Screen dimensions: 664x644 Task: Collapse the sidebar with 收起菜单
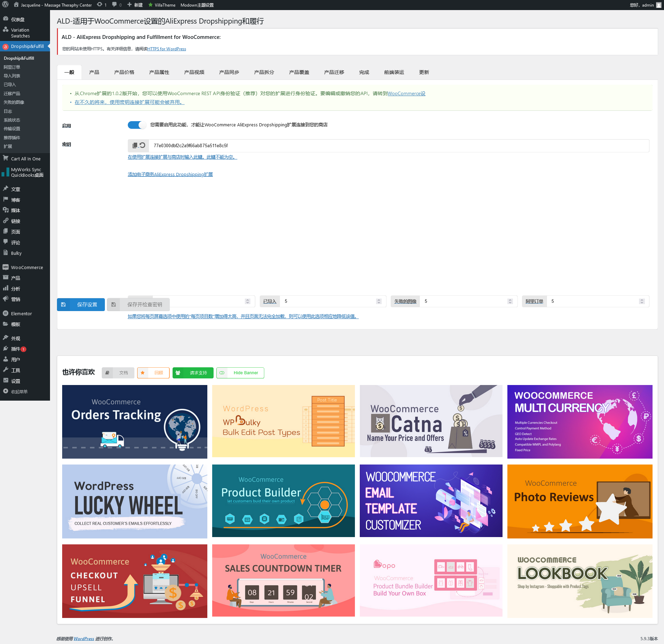click(x=25, y=392)
